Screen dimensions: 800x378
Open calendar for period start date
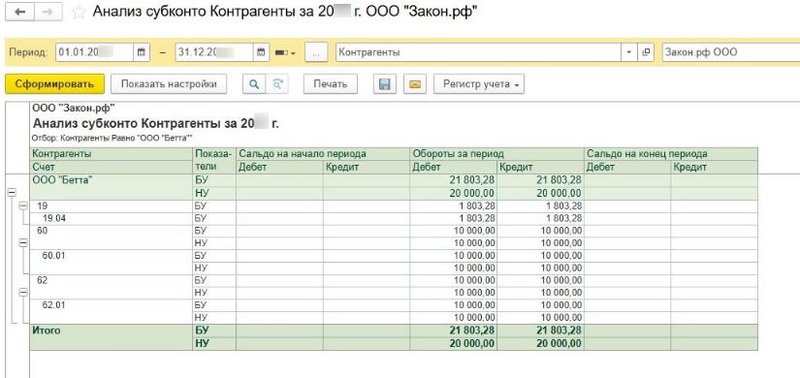click(x=141, y=52)
